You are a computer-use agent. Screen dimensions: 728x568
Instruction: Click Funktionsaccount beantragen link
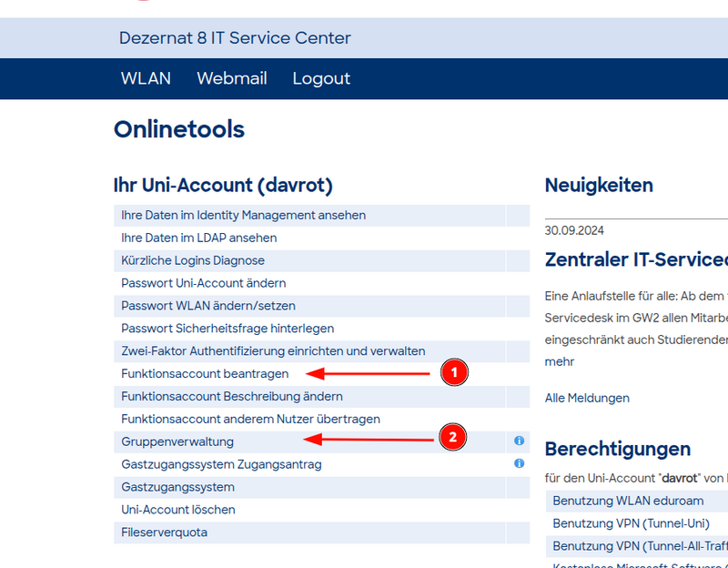[x=205, y=373]
